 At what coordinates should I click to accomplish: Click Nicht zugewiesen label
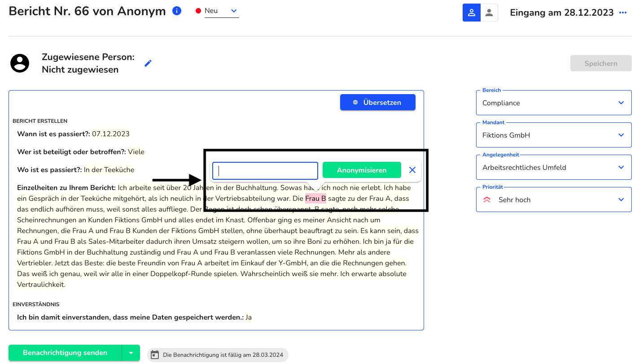pos(80,69)
